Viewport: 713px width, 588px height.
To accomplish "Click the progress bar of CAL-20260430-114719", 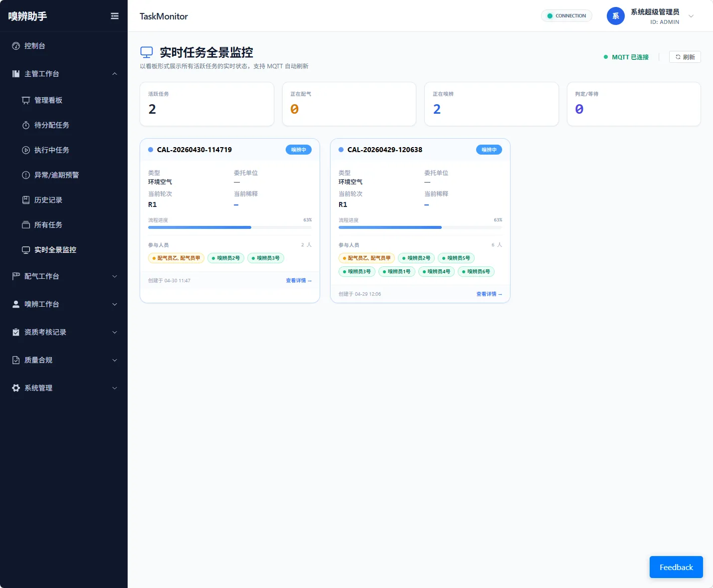I will click(230, 227).
